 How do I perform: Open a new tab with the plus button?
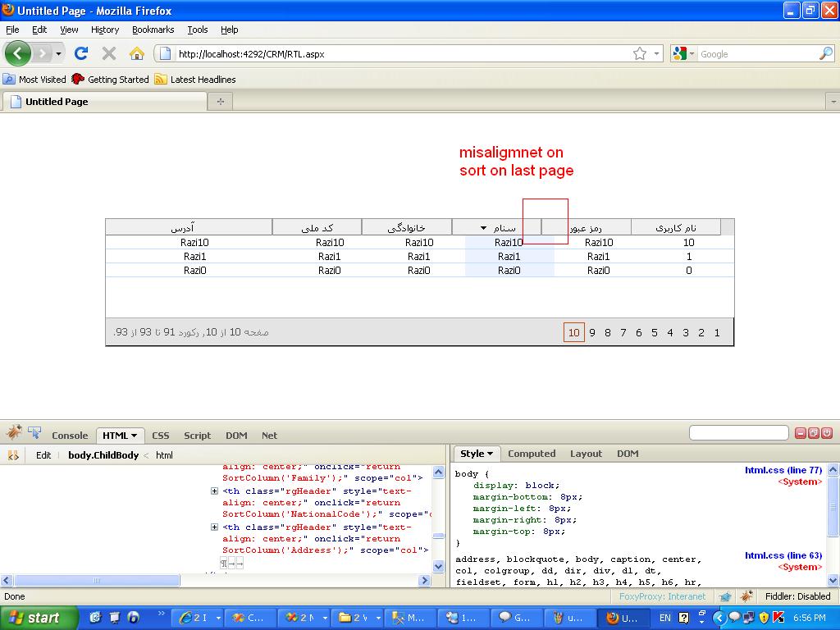[220, 101]
